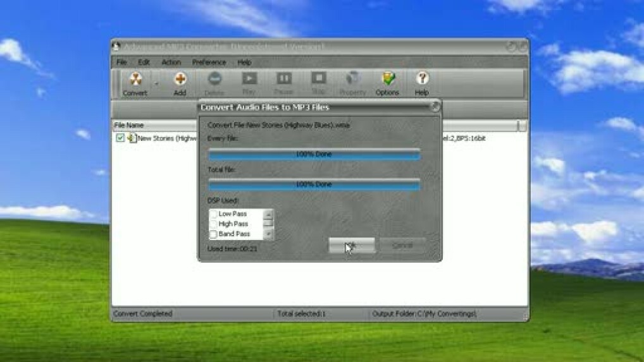This screenshot has height=362, width=644.
Task: Open the File menu
Action: tap(121, 63)
